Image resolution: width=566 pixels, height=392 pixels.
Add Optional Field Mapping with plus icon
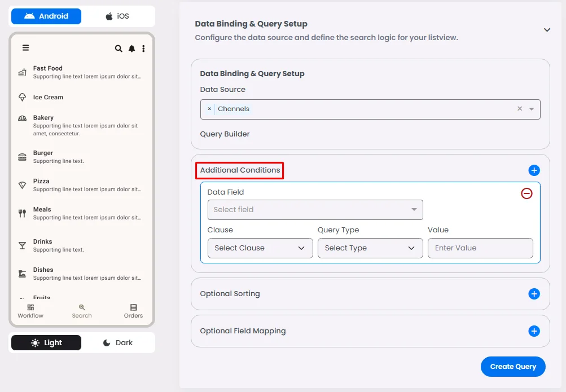534,331
